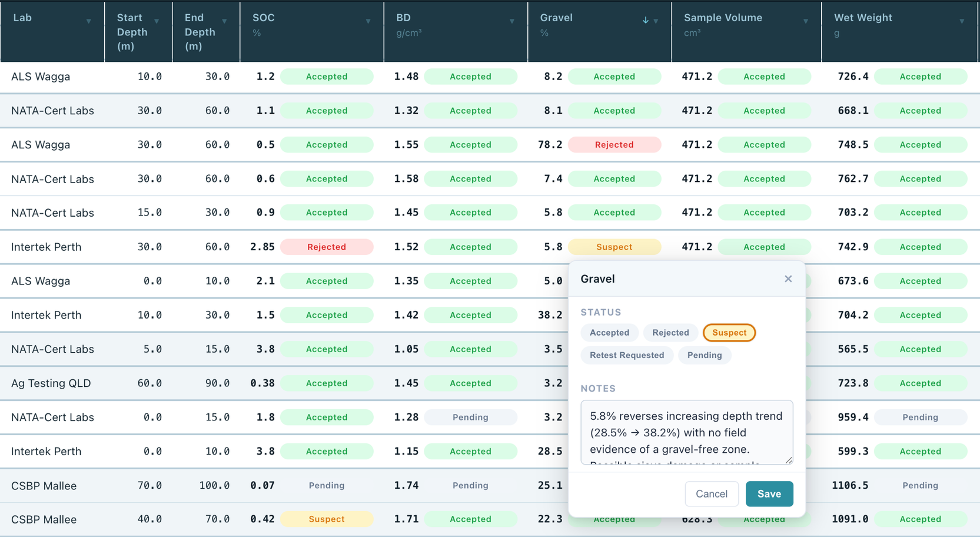Open the Accepted Wet Weight badge for 726.4
Viewport: 980px width, 537px height.
[x=921, y=77]
